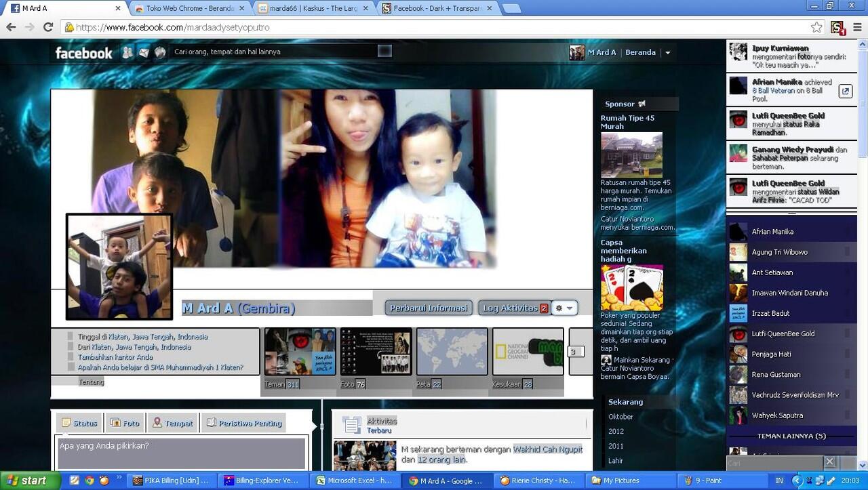This screenshot has width=868, height=490.
Task: Open M Ard A profile link in header
Action: tap(593, 52)
